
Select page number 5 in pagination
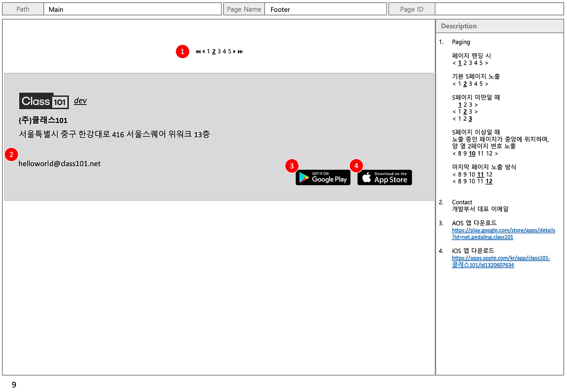tap(229, 51)
